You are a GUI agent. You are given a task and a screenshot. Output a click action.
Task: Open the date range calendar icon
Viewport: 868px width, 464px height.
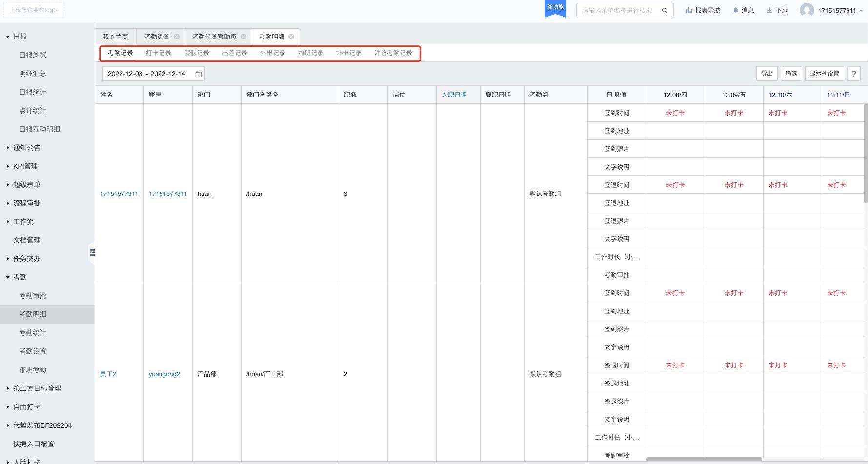(199, 74)
